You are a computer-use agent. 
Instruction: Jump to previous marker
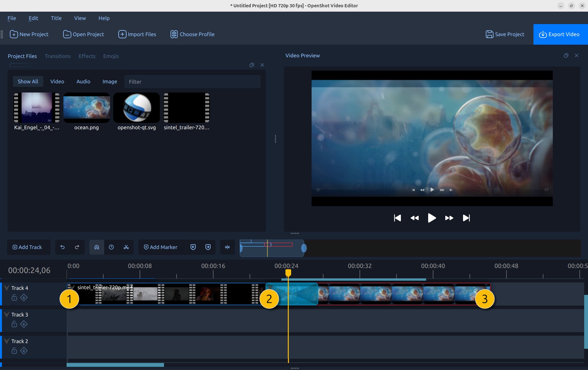[x=193, y=247]
